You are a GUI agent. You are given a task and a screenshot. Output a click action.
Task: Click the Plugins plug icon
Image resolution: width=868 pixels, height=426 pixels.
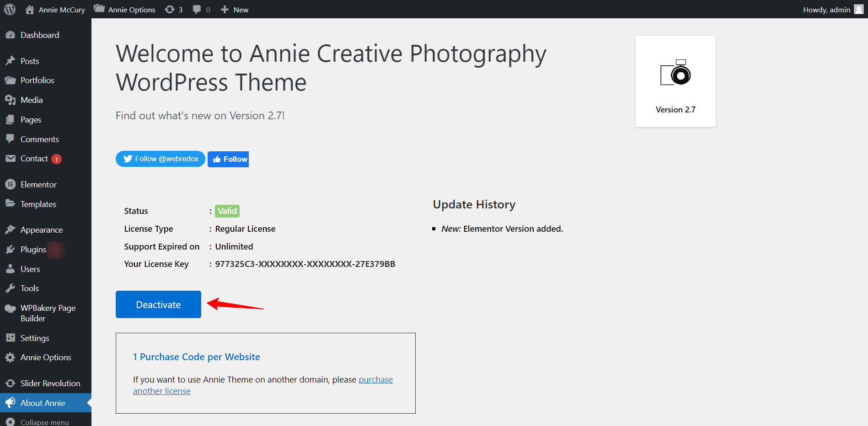click(x=10, y=249)
